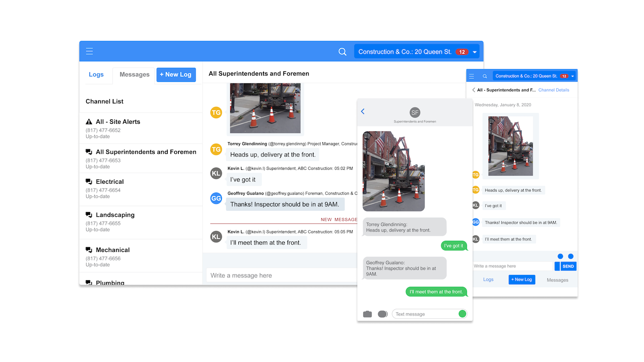
Task: Click the warning icon on All - Site Alerts
Action: point(88,122)
